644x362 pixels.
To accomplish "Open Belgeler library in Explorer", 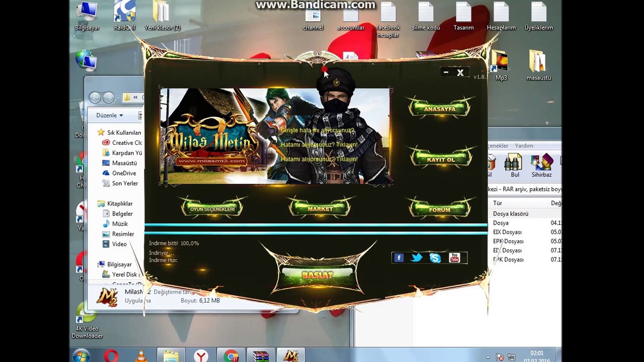I will [117, 214].
